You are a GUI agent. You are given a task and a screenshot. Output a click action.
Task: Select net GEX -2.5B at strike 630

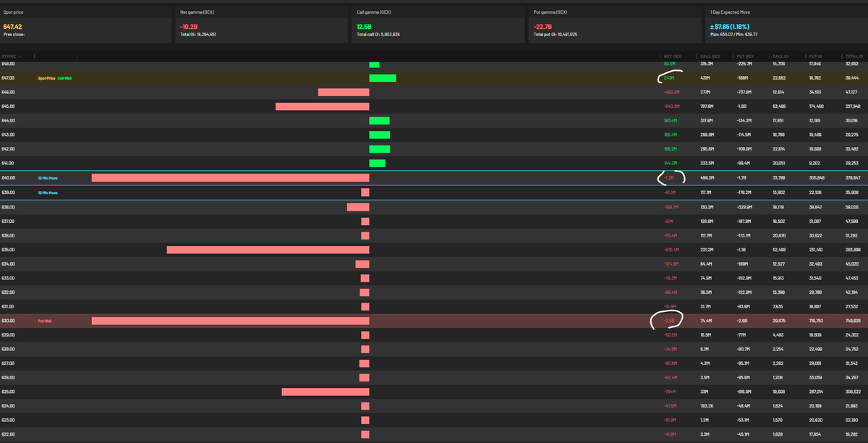[x=669, y=321]
